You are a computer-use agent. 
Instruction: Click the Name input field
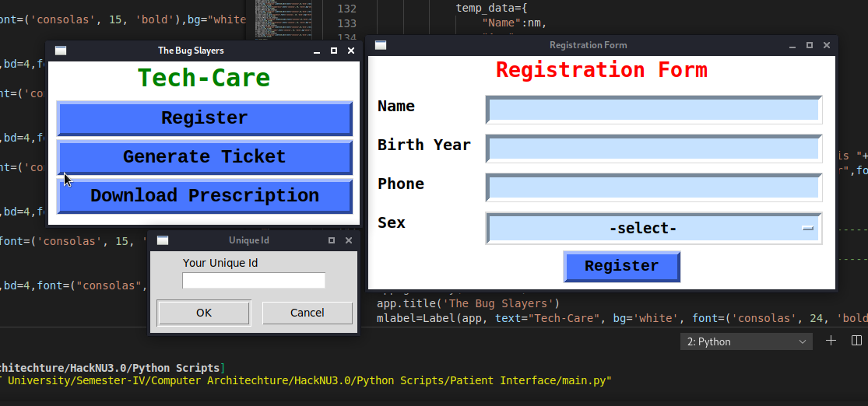coord(654,110)
